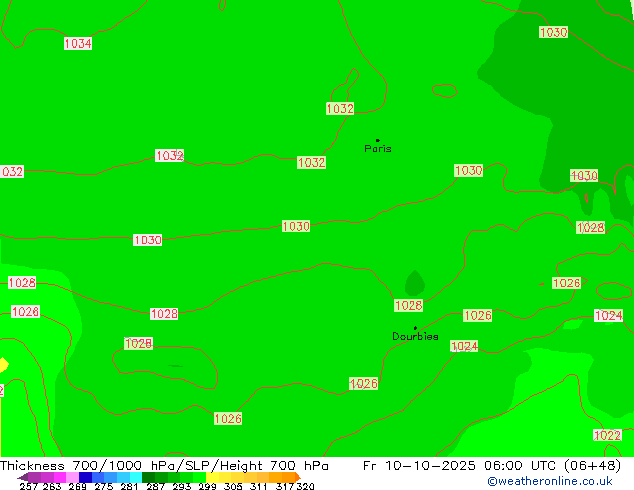The width and height of the screenshot is (634, 490).
Task: Click the purple arrow at the legend's left end
Action: (x=23, y=477)
